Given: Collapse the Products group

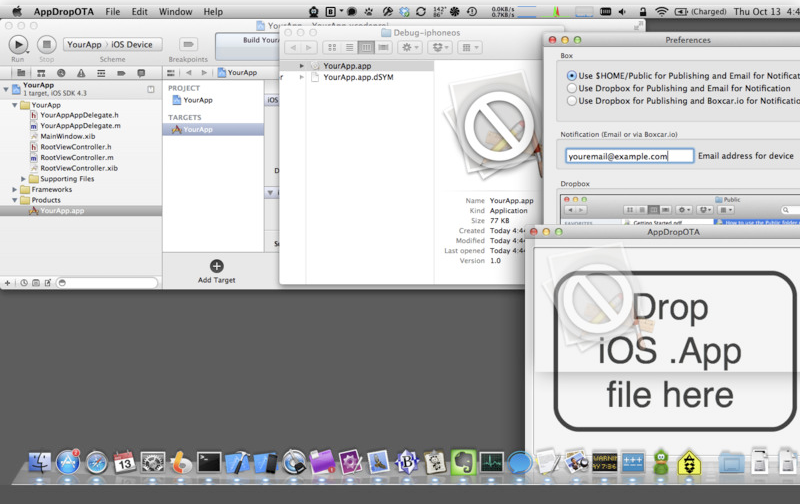Looking at the screenshot, I should pos(15,200).
